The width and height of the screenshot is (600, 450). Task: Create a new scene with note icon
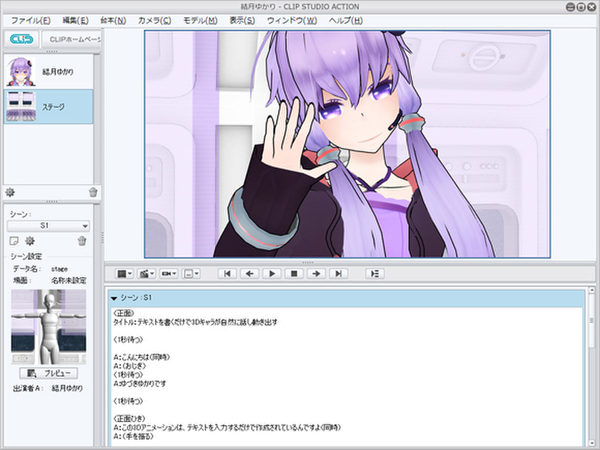[x=13, y=241]
